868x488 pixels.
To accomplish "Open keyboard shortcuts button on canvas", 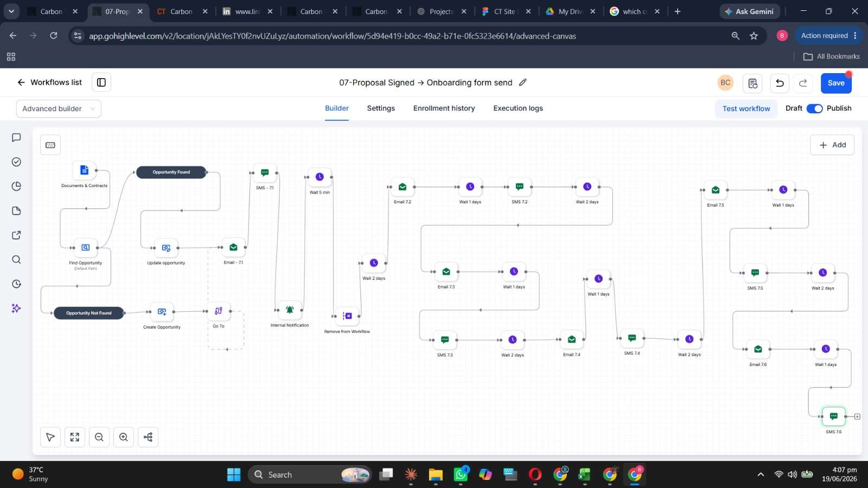I will click(50, 145).
